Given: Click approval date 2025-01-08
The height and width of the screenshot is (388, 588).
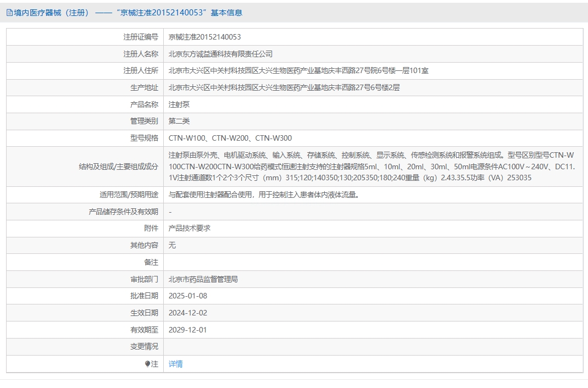Looking at the screenshot, I should pos(188,296).
